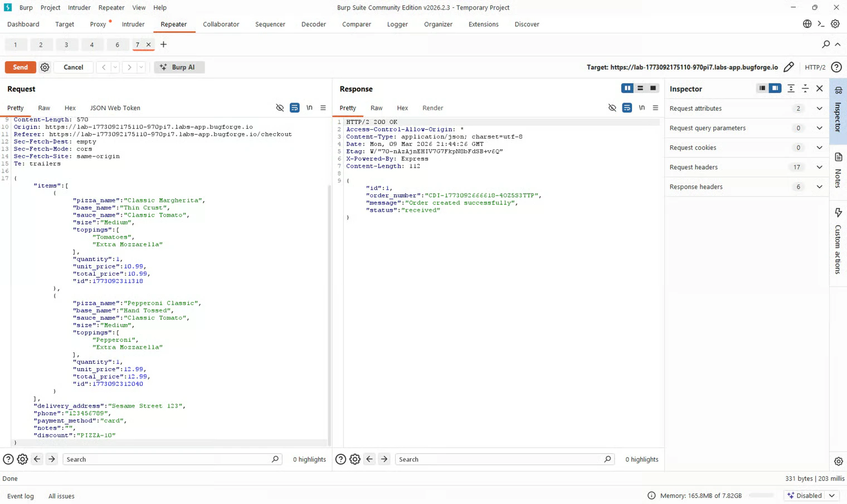This screenshot has height=504, width=847.
Task: Open the Response search help icon
Action: 340,459
